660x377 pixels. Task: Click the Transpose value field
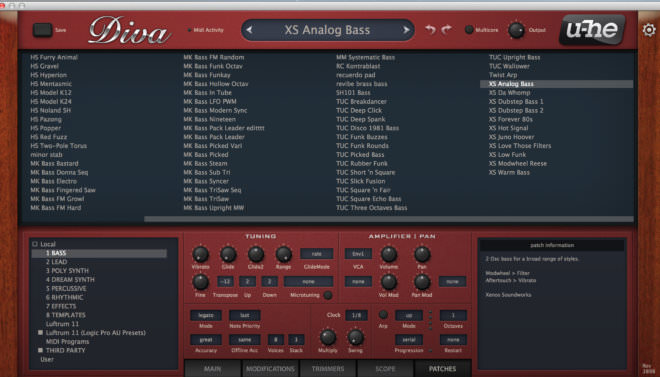point(226,281)
